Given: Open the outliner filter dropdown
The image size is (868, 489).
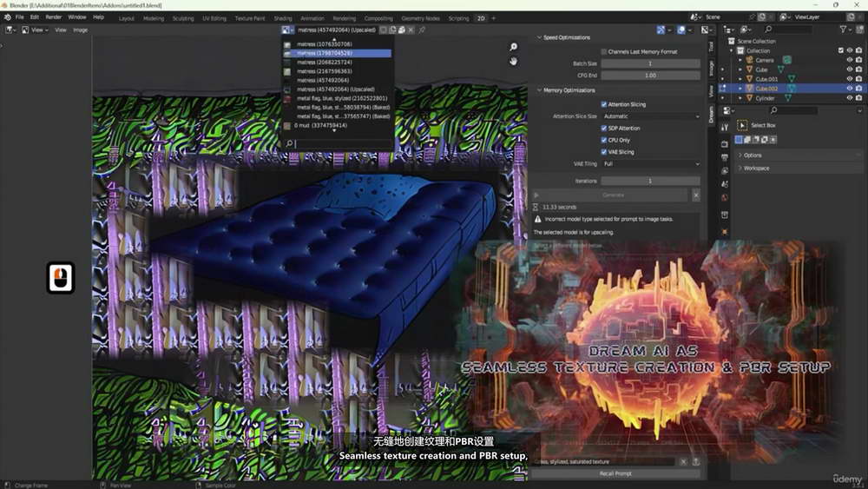Looking at the screenshot, I should point(845,30).
